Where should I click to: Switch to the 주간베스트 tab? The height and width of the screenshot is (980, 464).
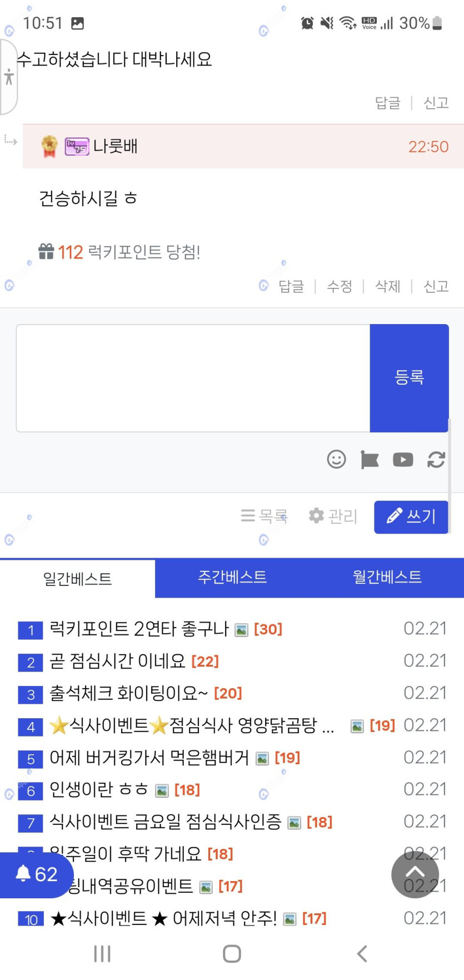point(232,577)
